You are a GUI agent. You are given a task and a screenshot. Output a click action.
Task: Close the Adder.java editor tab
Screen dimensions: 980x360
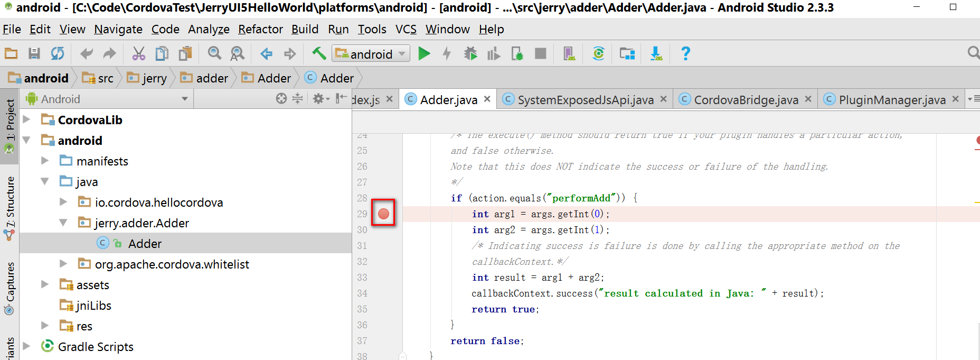pyautogui.click(x=487, y=99)
